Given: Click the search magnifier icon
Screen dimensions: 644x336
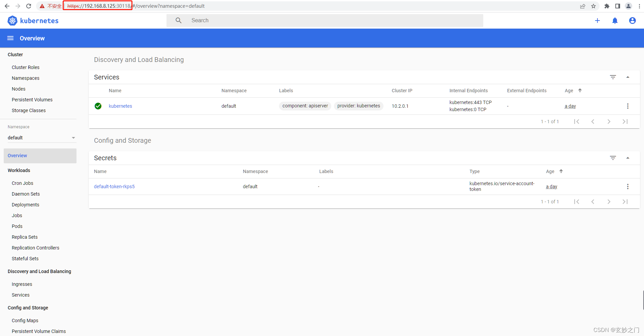Looking at the screenshot, I should pos(179,21).
